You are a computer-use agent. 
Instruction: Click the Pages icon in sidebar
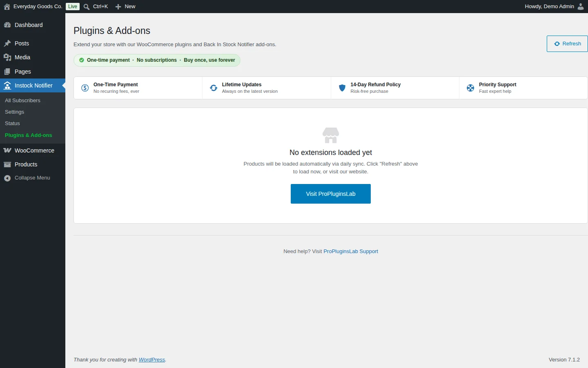point(7,72)
